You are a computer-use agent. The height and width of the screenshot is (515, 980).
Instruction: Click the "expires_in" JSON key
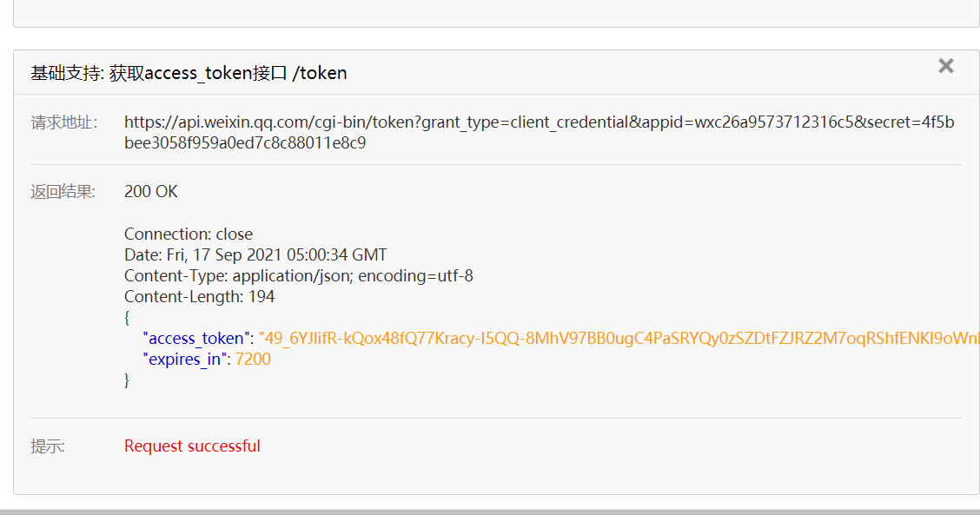(184, 360)
